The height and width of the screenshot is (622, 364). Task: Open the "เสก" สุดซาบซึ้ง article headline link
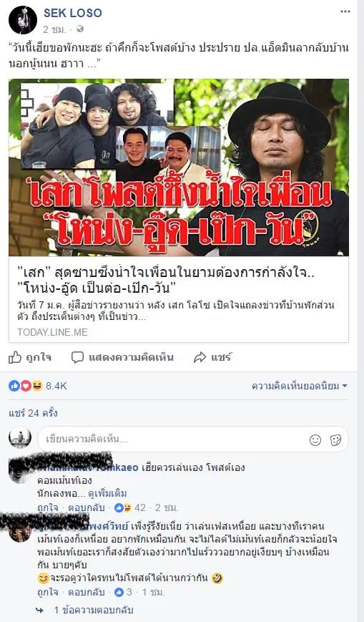point(167,280)
